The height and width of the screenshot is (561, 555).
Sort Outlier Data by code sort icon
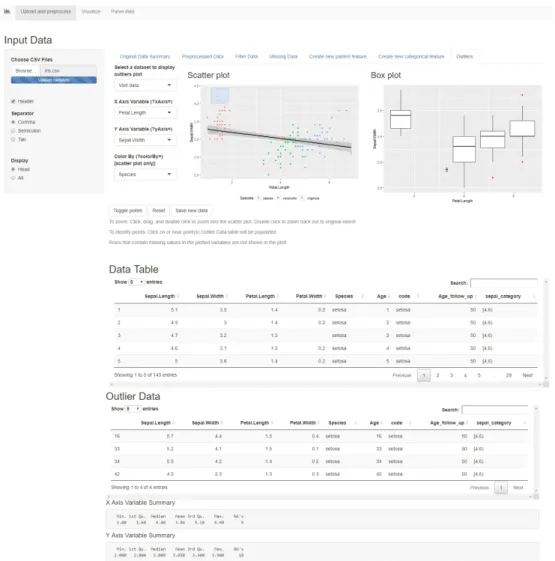click(410, 423)
